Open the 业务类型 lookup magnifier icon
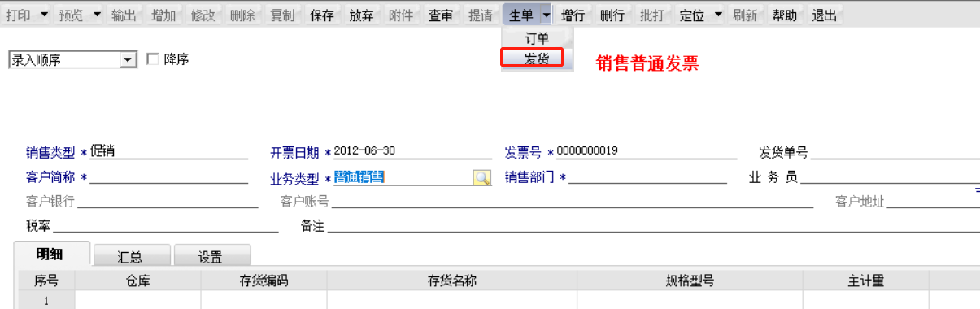The height and width of the screenshot is (309, 980). [482, 177]
